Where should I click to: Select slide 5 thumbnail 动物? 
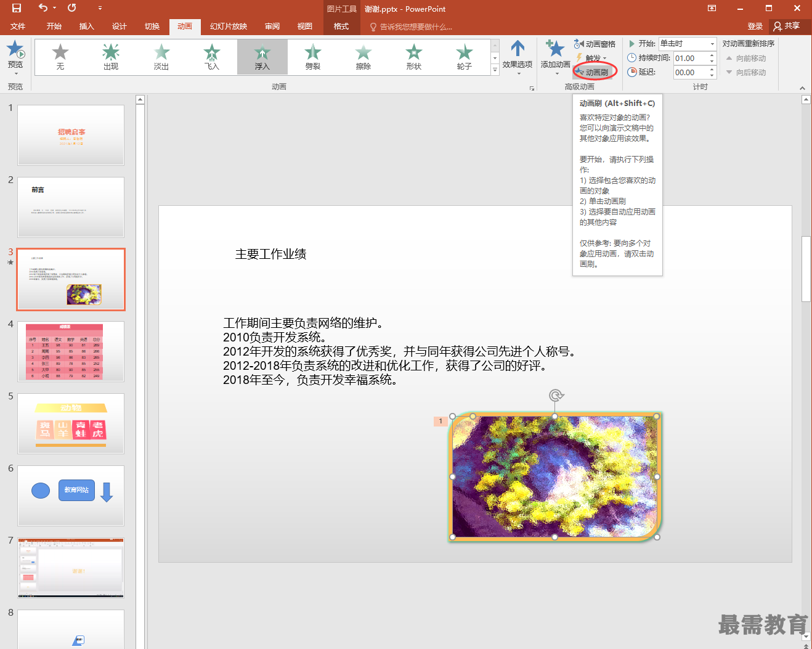[x=71, y=423]
